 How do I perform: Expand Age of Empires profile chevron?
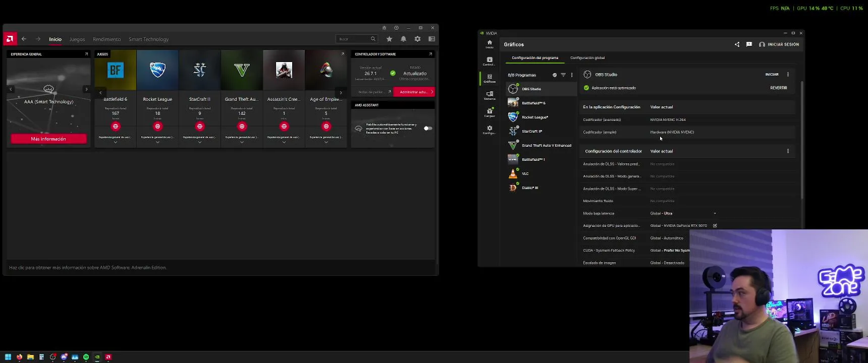[x=326, y=142]
